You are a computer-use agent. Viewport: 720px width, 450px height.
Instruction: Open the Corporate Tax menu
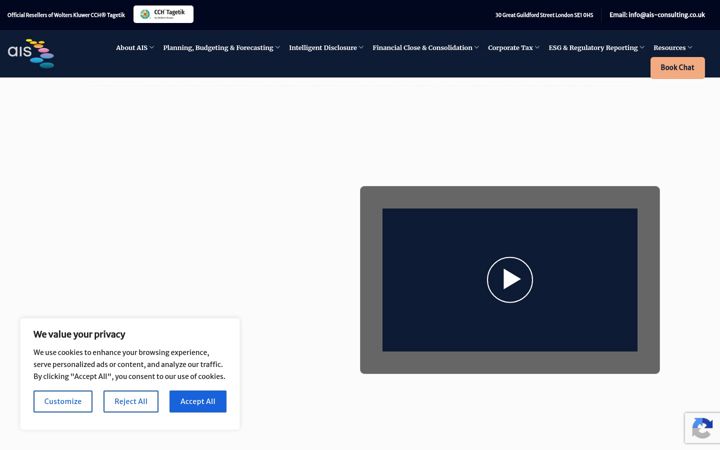click(x=510, y=48)
